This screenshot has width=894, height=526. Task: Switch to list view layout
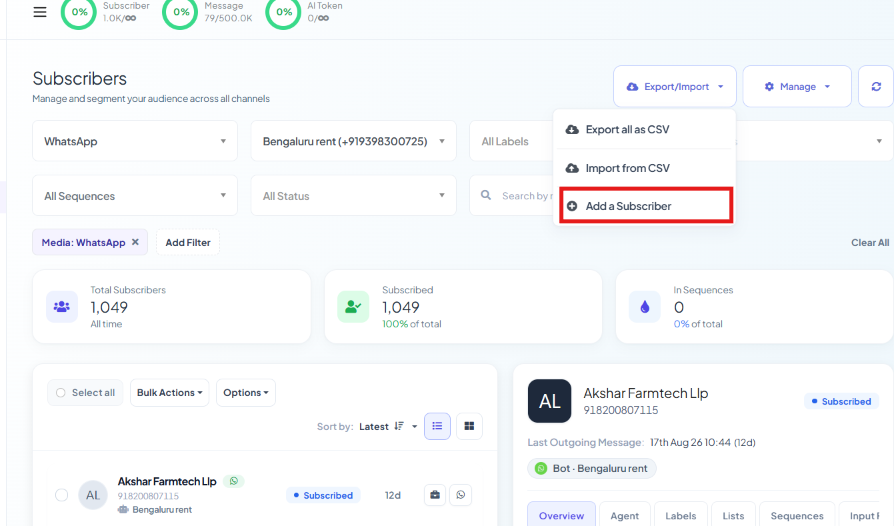[437, 426]
